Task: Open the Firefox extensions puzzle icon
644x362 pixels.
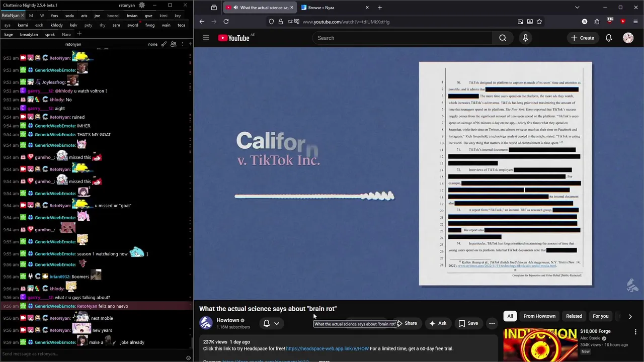Action: 597,22
